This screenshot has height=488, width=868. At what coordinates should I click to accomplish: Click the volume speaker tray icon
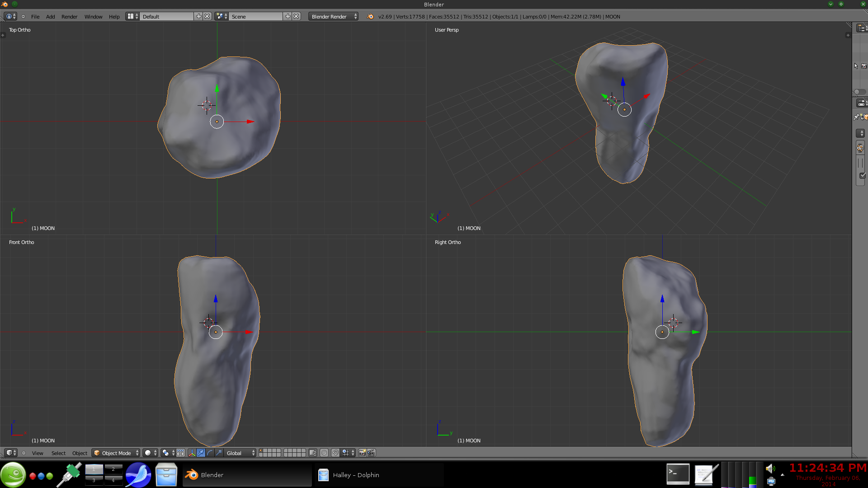tap(771, 469)
